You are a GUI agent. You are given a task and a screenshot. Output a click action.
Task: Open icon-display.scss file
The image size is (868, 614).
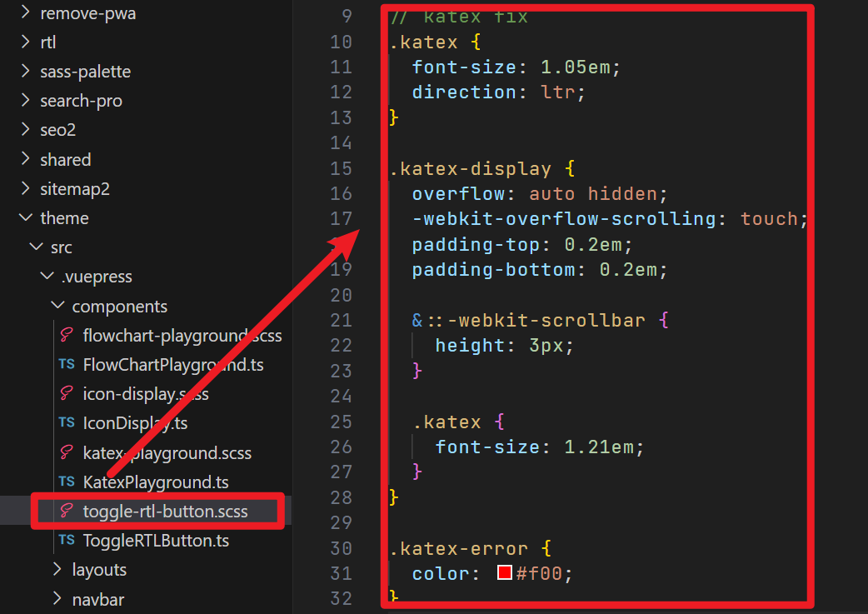pyautogui.click(x=146, y=394)
